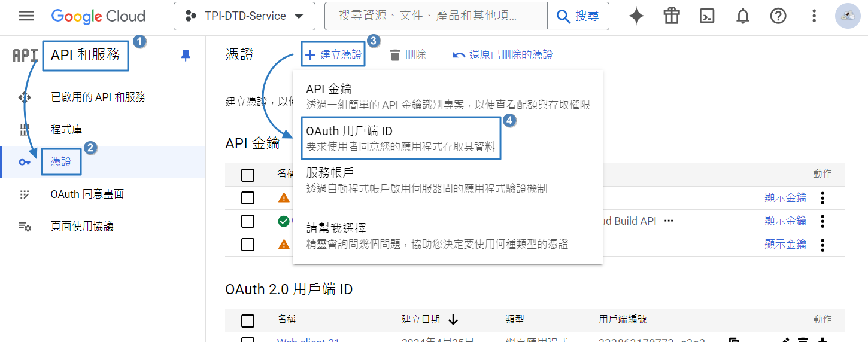This screenshot has height=342, width=868.
Task: Choose 請幫我選擇 from the menu
Action: pyautogui.click(x=447, y=236)
